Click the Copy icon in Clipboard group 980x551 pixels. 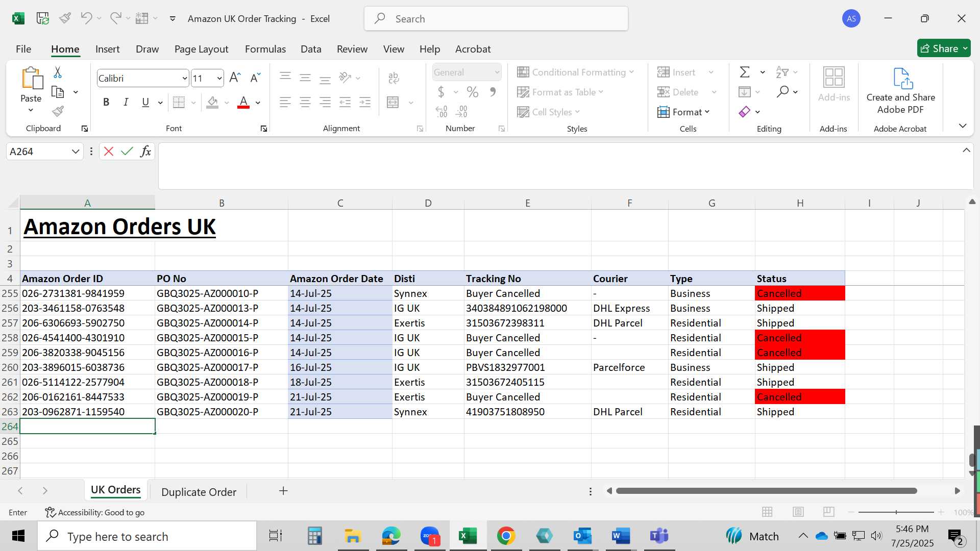[x=58, y=92]
